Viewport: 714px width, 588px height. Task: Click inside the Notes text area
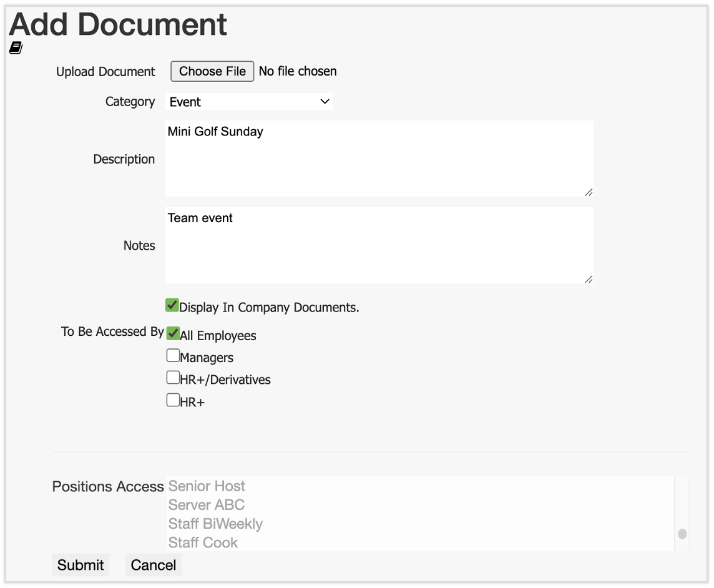click(374, 243)
